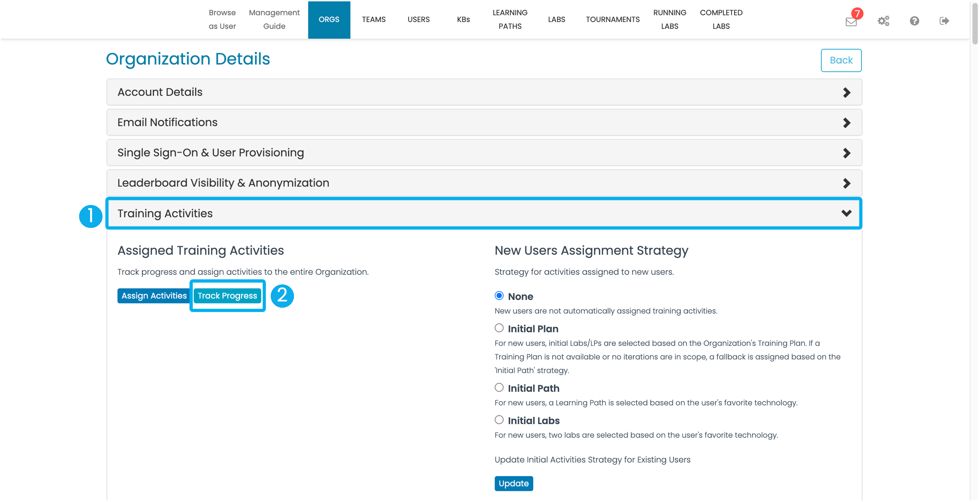Open the settings gears icon
This screenshot has width=980, height=502.
click(x=883, y=21)
